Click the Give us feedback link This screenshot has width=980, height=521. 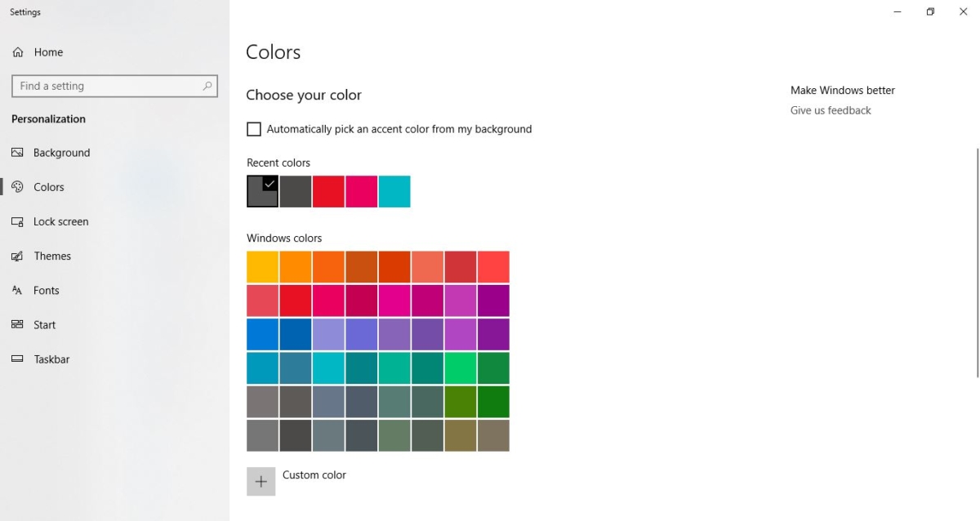831,110
